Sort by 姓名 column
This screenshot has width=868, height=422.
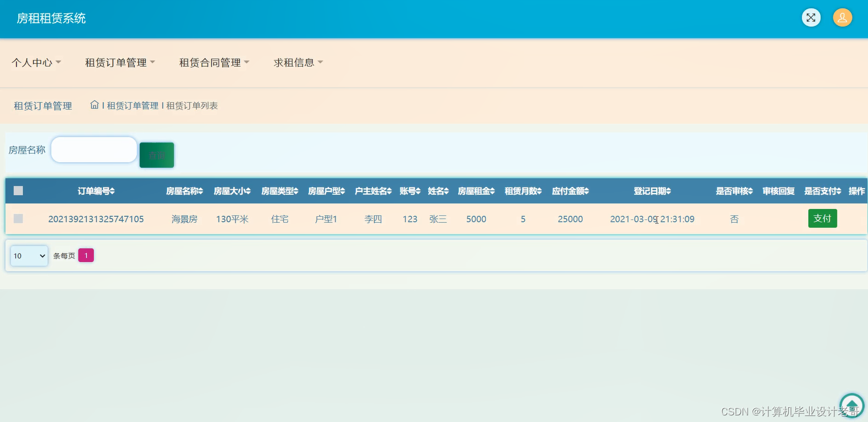pyautogui.click(x=438, y=191)
